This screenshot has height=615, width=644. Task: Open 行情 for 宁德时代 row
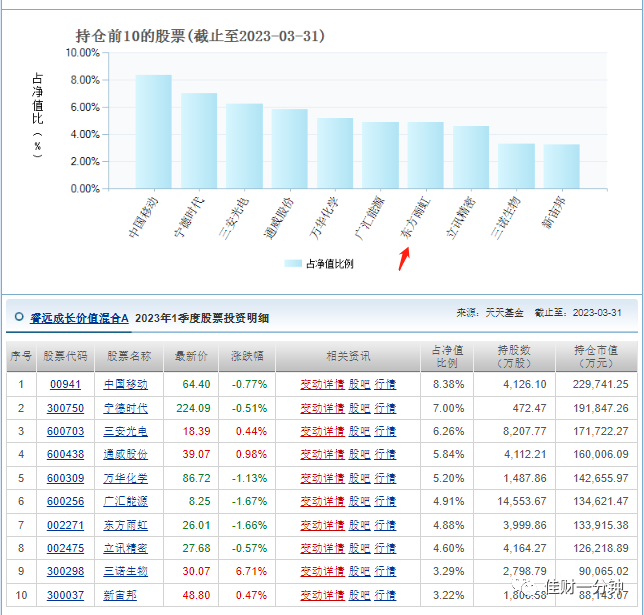[385, 408]
